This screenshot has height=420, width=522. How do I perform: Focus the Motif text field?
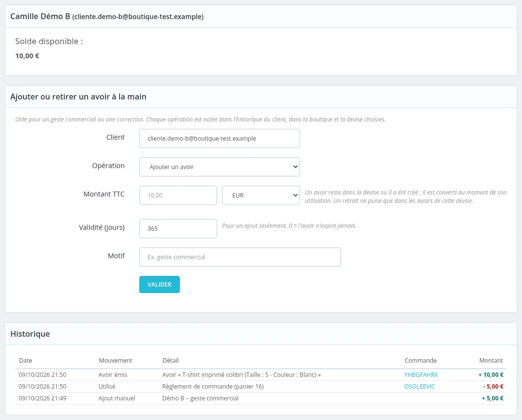[240, 257]
